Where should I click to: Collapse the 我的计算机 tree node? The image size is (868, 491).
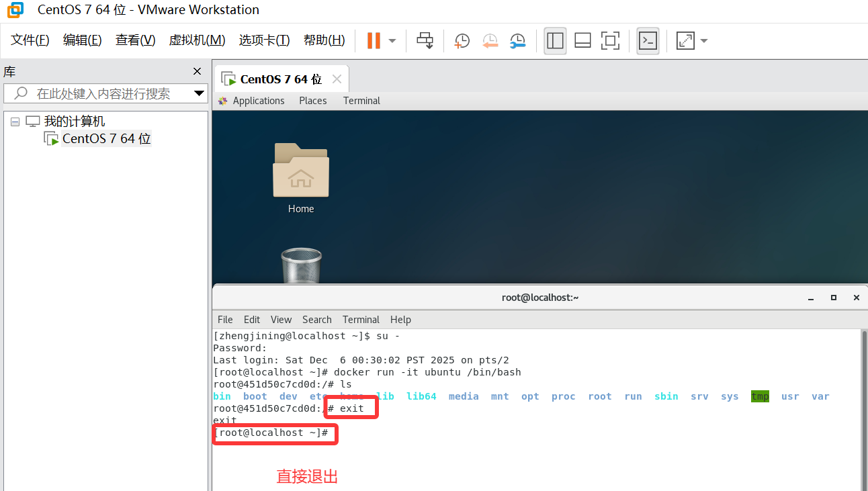[x=15, y=120]
